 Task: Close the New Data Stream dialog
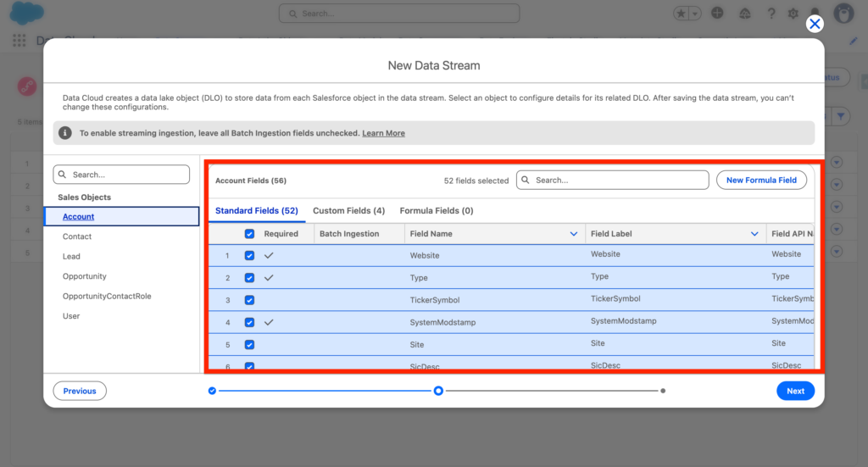(815, 24)
